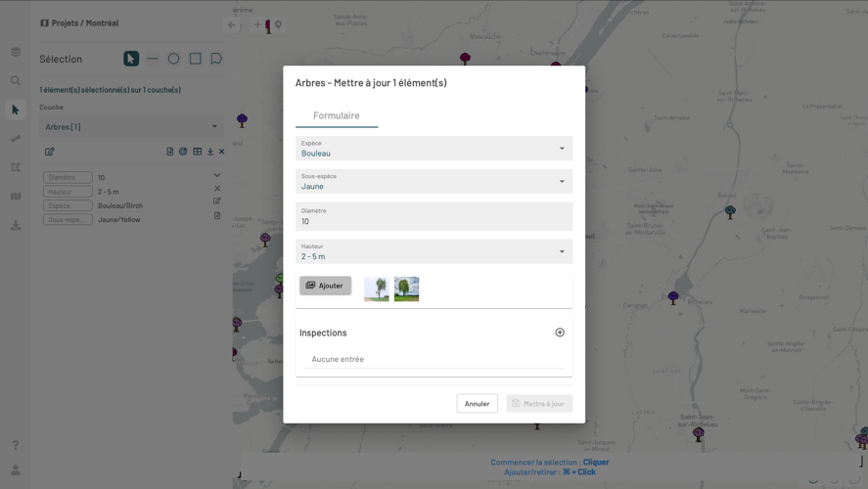Collapse the feature details chevron
This screenshot has width=868, height=489.
(217, 176)
